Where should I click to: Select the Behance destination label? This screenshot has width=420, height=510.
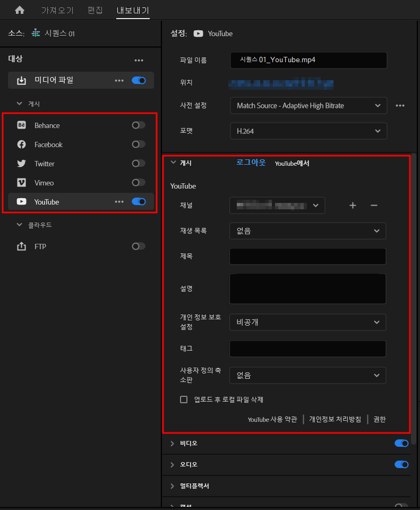tap(47, 125)
